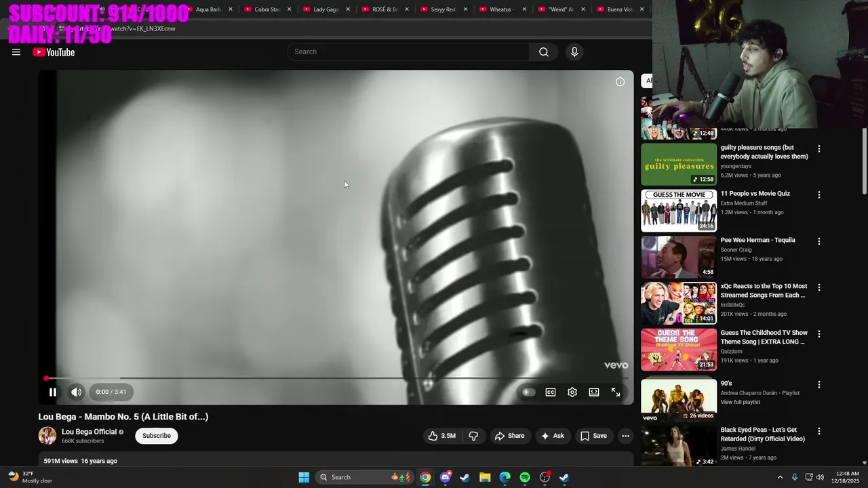Switch to theater mode
This screenshot has height=488, width=868.
(594, 392)
